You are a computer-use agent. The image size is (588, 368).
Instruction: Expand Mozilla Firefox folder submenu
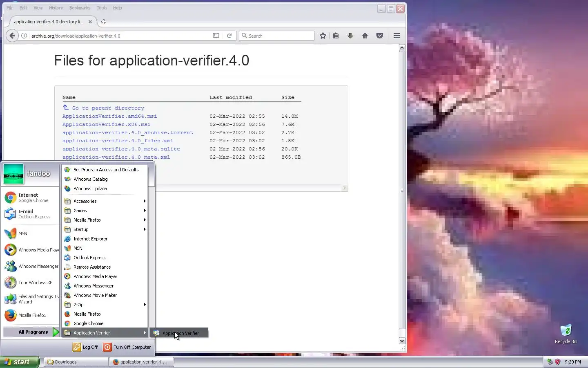click(105, 220)
